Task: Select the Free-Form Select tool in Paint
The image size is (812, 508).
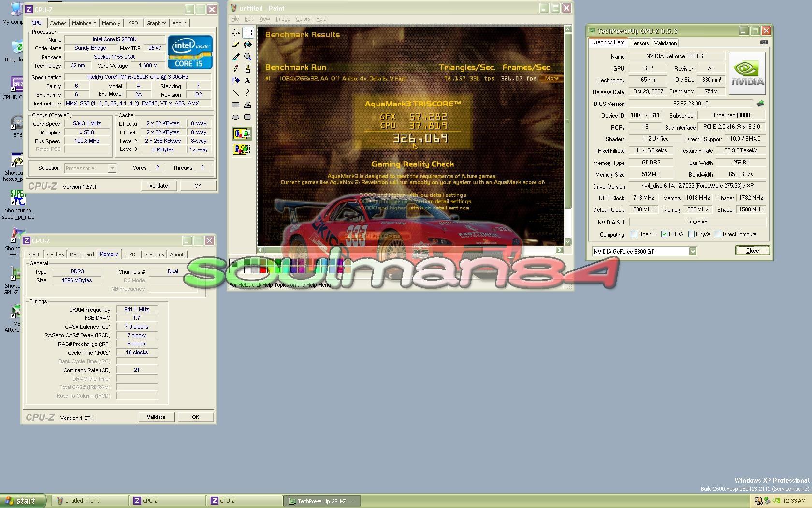Action: (x=236, y=32)
